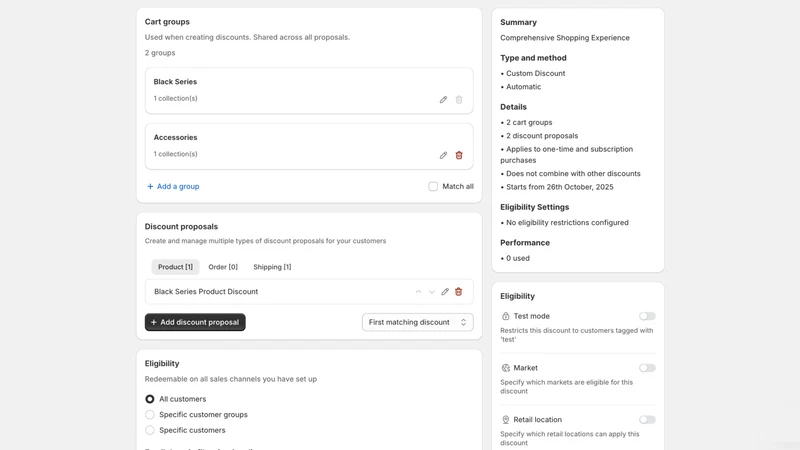800x450 pixels.
Task: Open the First matching discount dropdown
Action: click(x=417, y=322)
